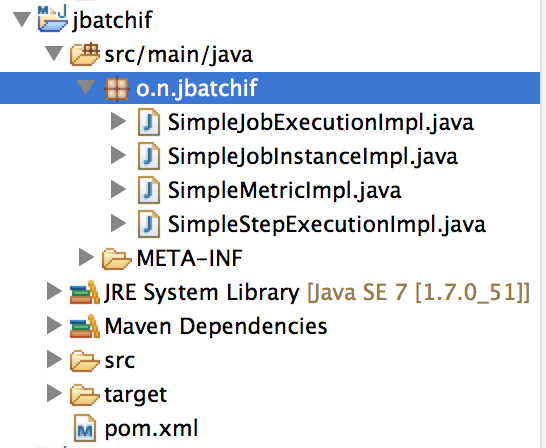Click the JRE System Library icon
546x448 pixels.
(x=85, y=292)
